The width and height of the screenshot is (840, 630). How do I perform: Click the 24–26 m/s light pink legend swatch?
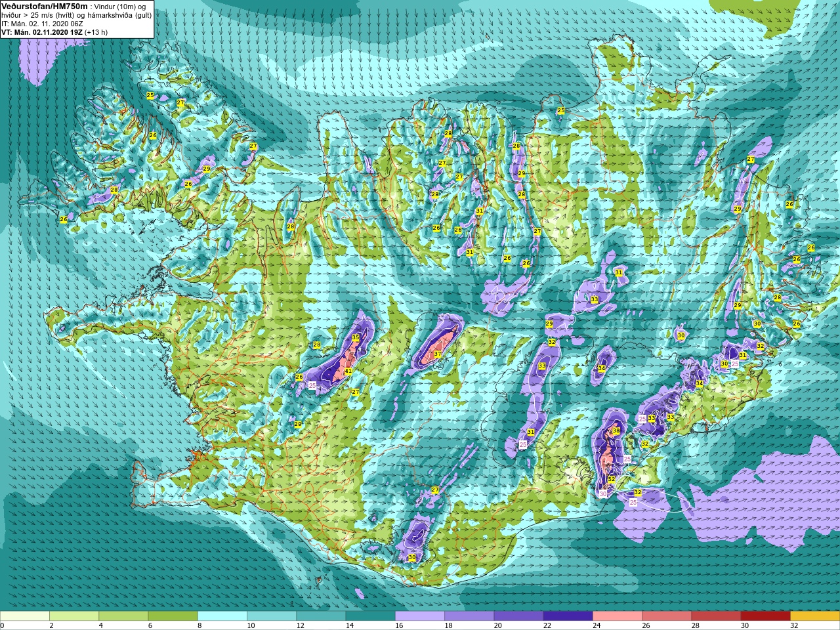coord(618,616)
